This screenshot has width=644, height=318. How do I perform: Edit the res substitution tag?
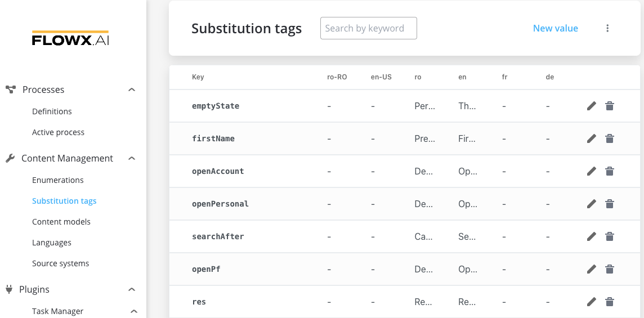pyautogui.click(x=592, y=302)
